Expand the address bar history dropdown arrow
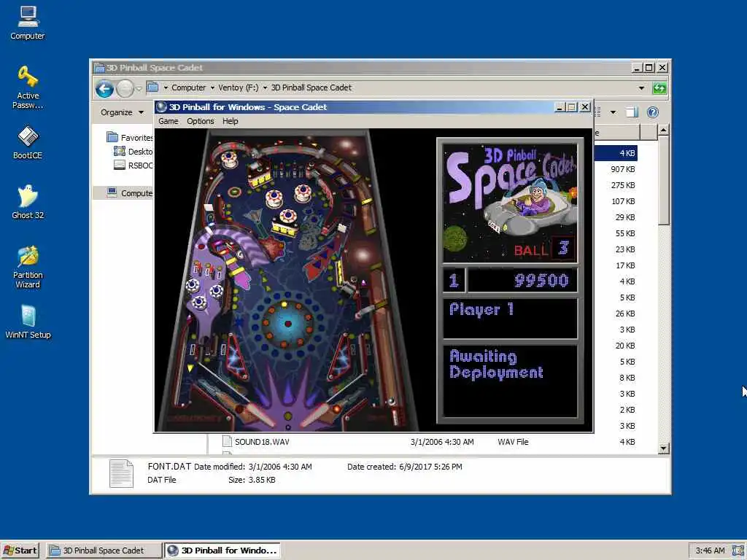The image size is (747, 560). pyautogui.click(x=641, y=88)
